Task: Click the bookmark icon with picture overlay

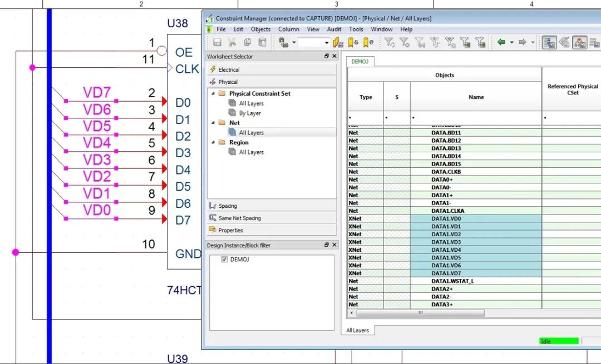Action: pos(338,42)
